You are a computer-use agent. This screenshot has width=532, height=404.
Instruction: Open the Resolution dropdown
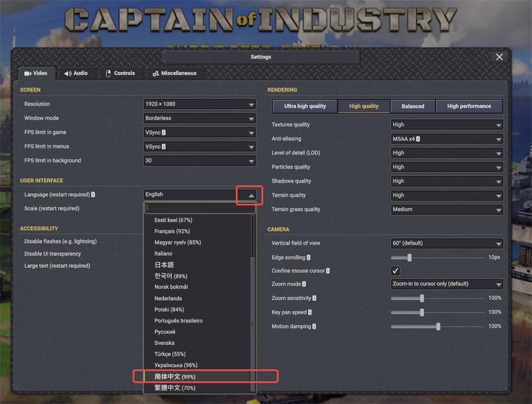(199, 104)
